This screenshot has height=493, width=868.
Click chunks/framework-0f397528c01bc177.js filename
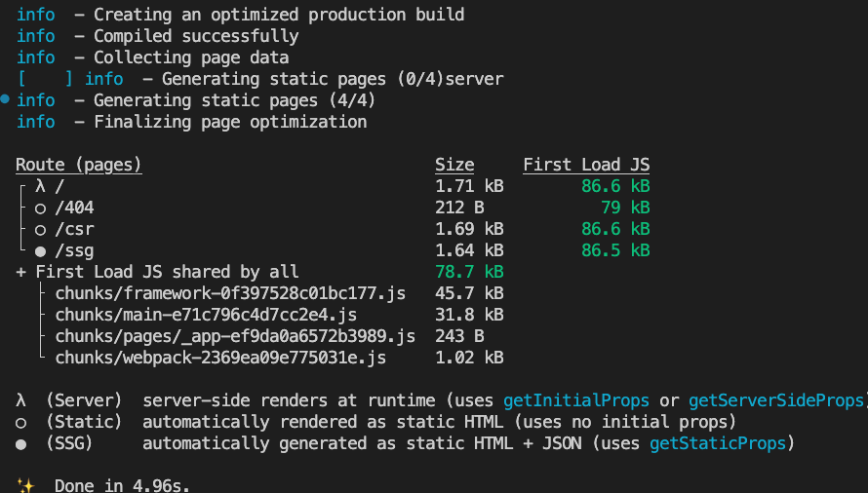230,294
